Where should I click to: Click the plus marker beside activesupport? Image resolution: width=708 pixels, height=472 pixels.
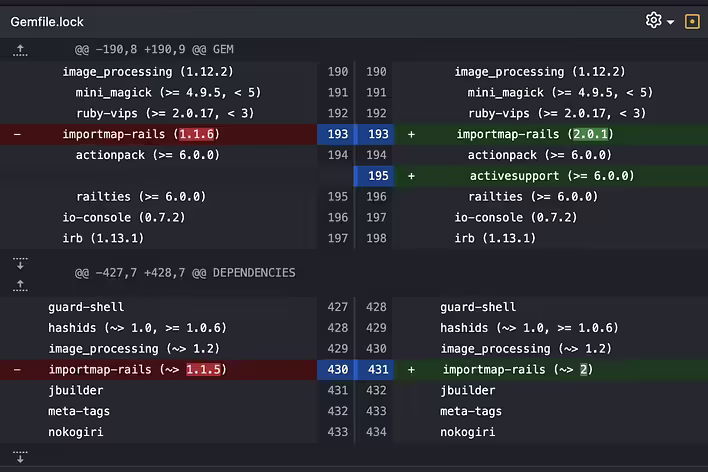(x=411, y=176)
